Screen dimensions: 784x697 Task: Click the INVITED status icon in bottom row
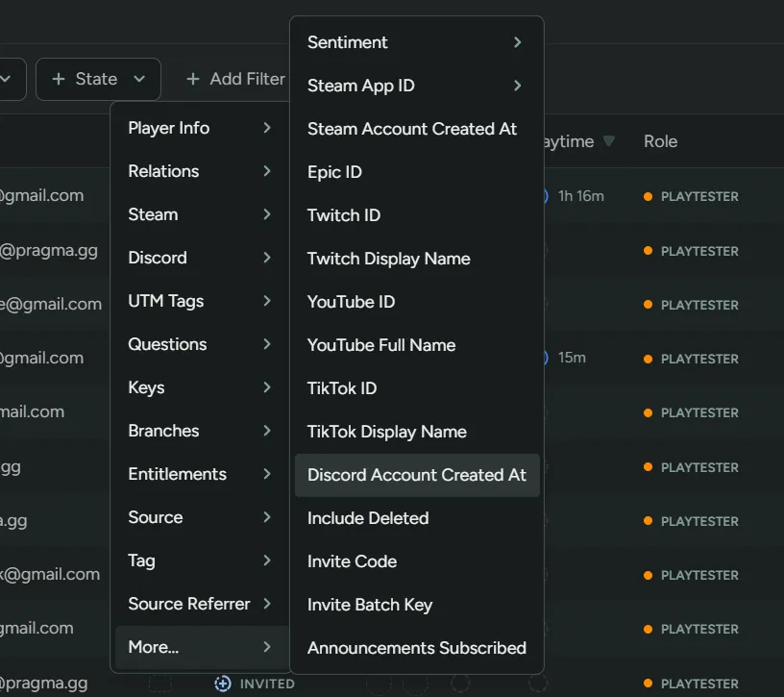point(223,684)
